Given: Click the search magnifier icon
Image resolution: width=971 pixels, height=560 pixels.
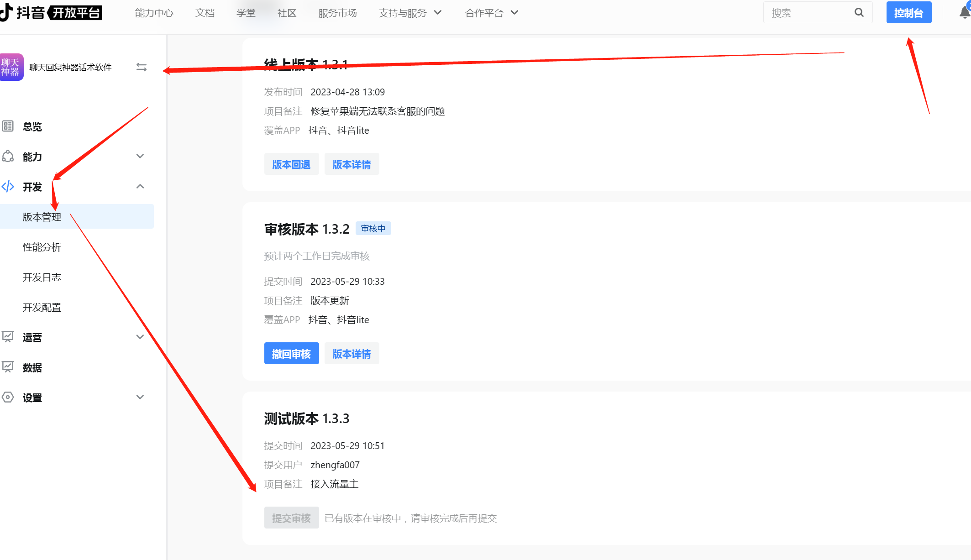Looking at the screenshot, I should (x=859, y=13).
